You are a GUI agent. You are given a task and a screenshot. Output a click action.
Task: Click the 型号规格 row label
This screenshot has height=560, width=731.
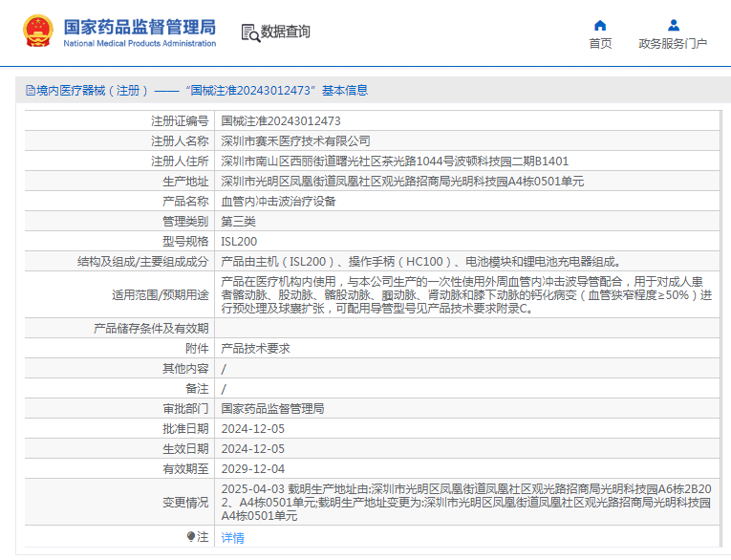tap(185, 242)
